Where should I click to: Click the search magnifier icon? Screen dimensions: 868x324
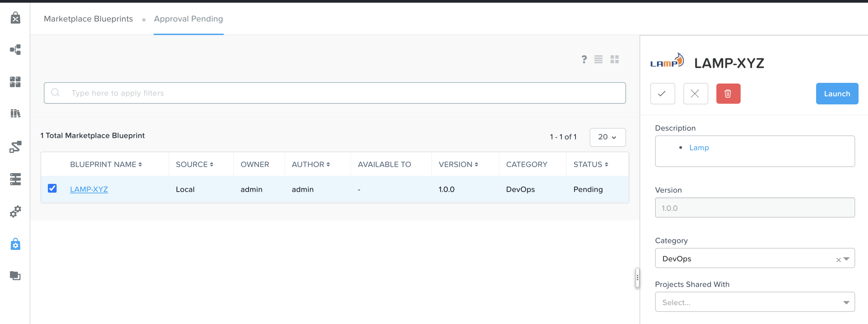pos(55,92)
